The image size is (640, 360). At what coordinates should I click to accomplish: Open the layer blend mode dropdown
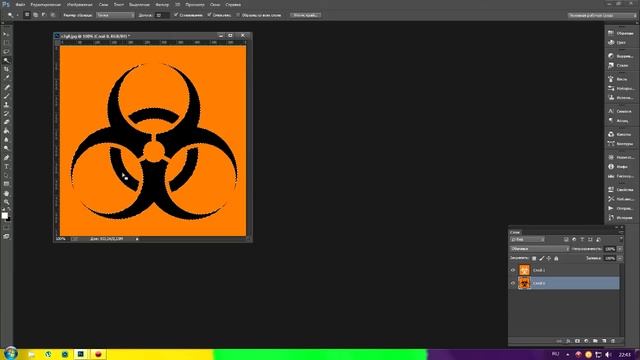[540, 249]
